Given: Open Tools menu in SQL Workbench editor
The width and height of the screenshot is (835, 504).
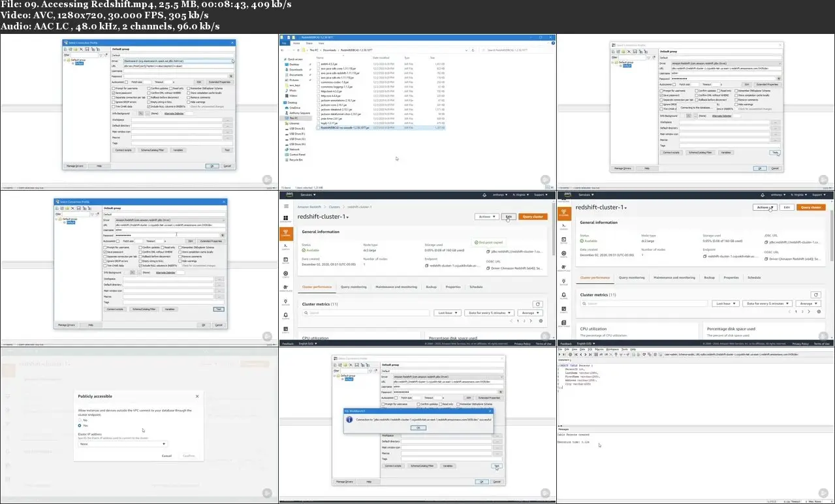Looking at the screenshot, I should [x=625, y=349].
